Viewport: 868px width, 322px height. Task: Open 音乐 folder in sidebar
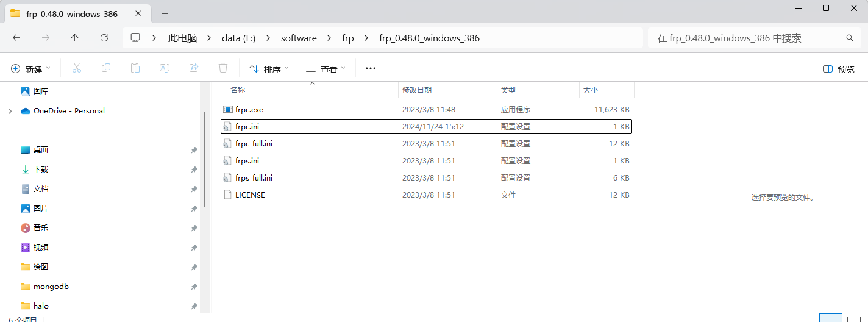pyautogui.click(x=41, y=228)
